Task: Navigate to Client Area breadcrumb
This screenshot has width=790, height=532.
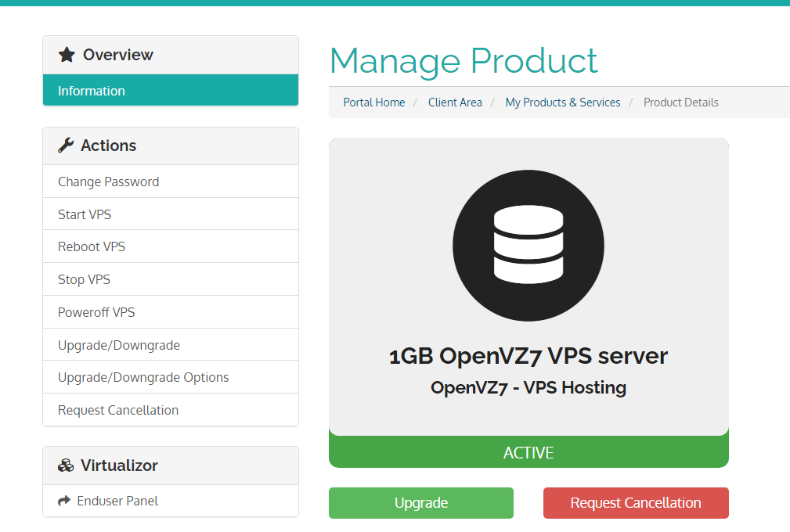Action: 455,102
